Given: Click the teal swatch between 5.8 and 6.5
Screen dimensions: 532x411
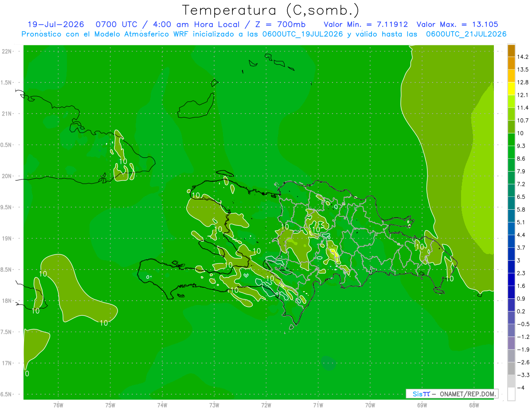Looking at the screenshot, I should (511, 203).
